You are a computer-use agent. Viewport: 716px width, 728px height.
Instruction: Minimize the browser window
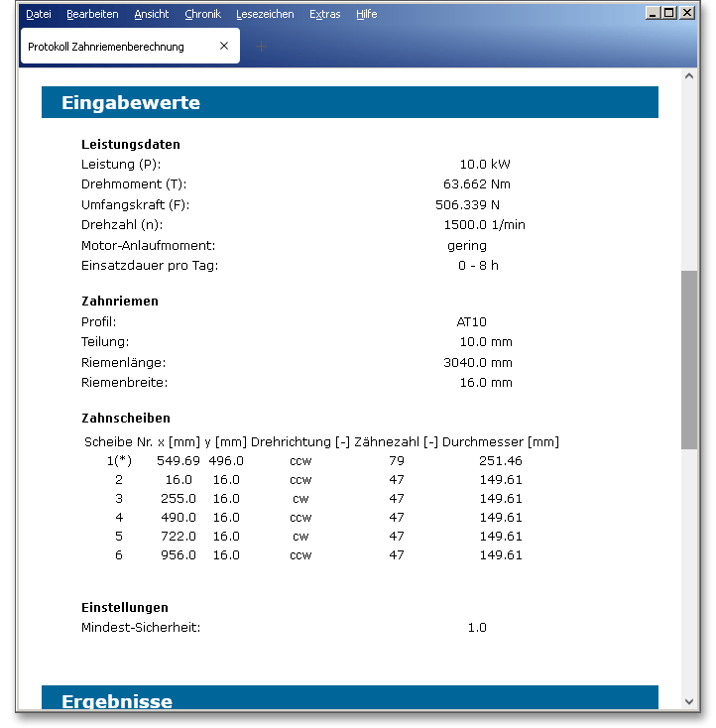click(653, 13)
